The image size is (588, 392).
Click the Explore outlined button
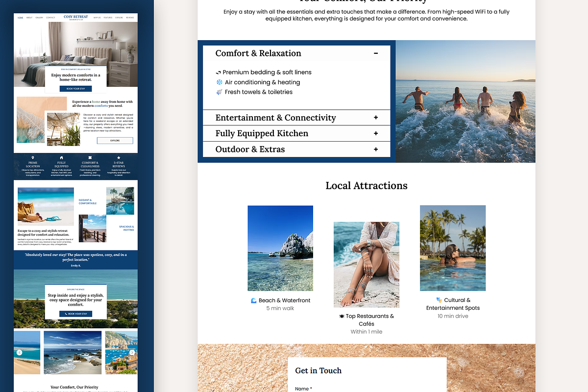click(115, 141)
